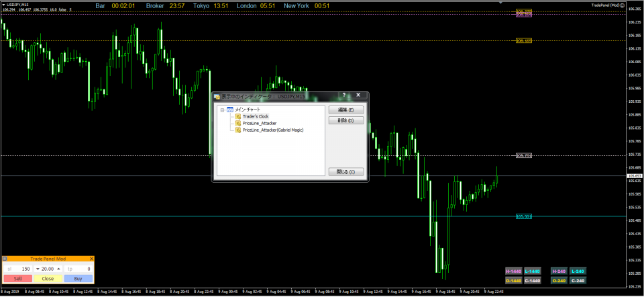
Task: Toggle the H-1440 high line button
Action: tap(514, 271)
